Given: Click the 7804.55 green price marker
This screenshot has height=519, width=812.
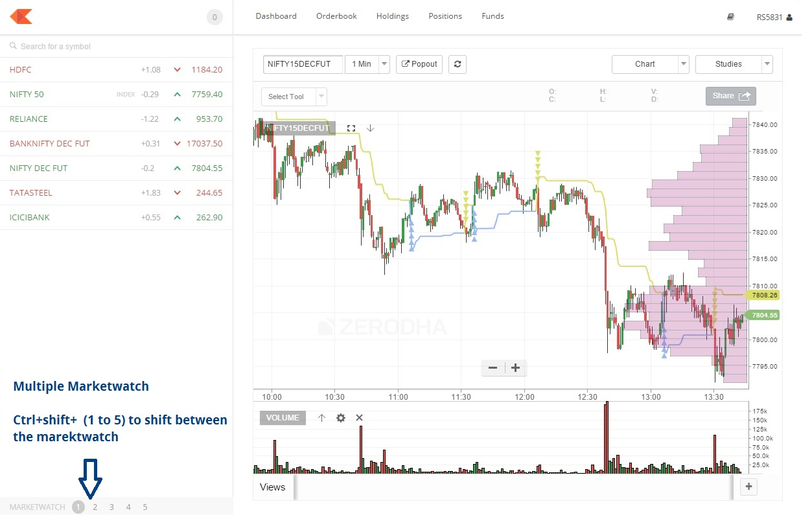Looking at the screenshot, I should [763, 316].
